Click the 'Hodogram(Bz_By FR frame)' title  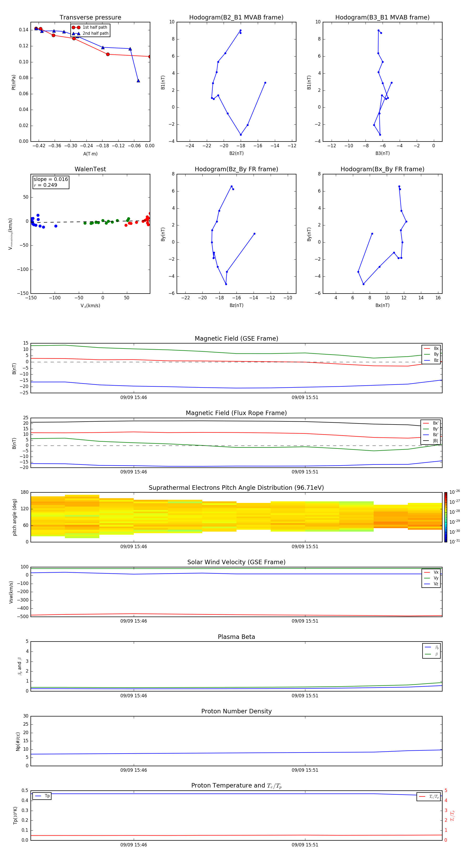(x=236, y=169)
